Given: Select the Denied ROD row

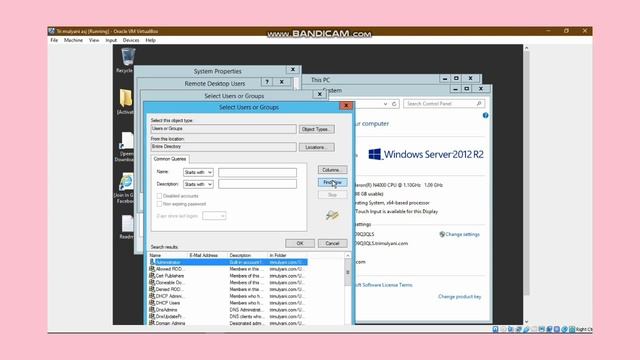Looking at the screenshot, I should click(x=228, y=289).
